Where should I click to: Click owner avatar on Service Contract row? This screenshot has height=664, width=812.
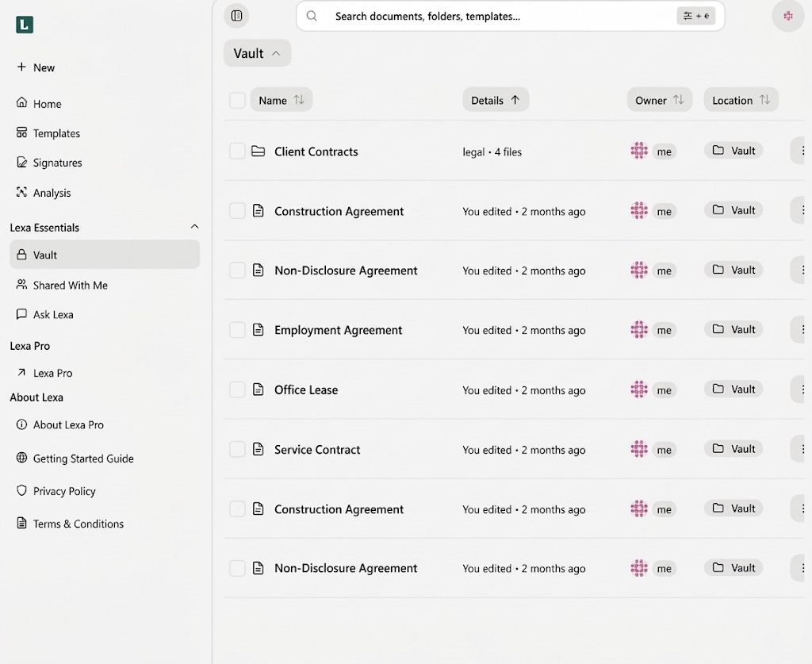pyautogui.click(x=639, y=449)
